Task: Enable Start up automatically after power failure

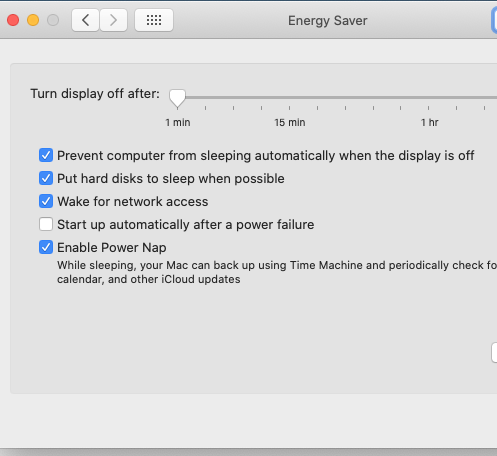Action: coord(46,224)
